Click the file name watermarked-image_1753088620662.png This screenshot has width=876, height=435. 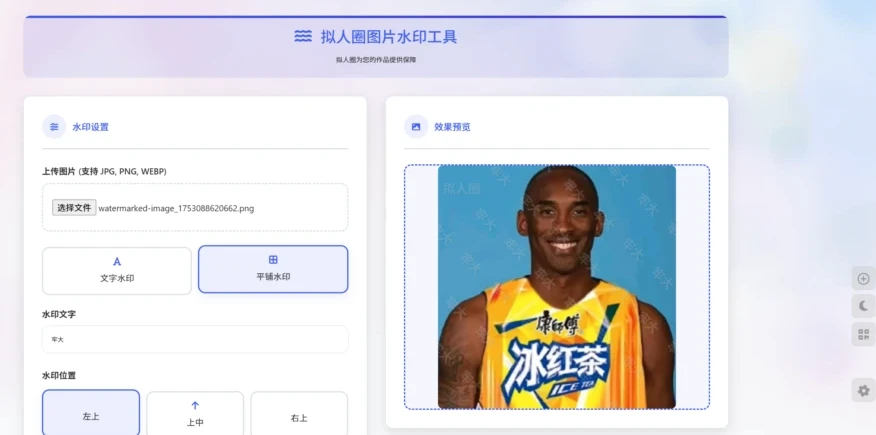tap(176, 208)
